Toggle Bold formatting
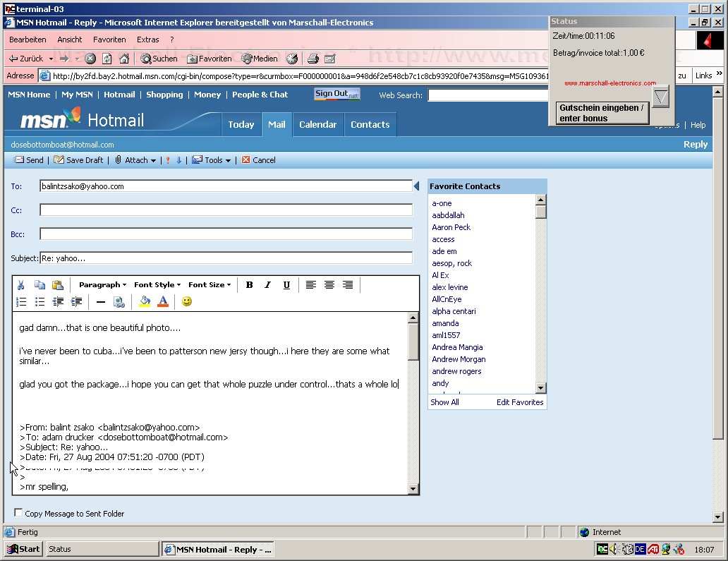728x561 pixels. (249, 284)
